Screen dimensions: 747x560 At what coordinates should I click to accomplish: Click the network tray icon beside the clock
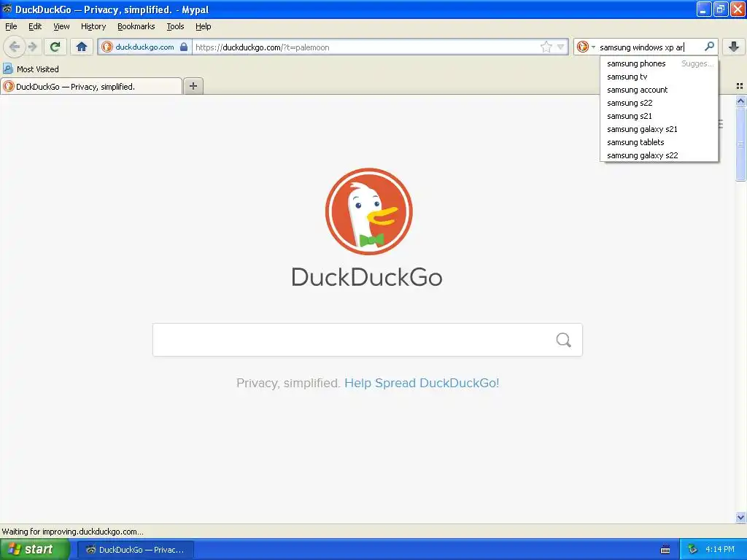693,549
